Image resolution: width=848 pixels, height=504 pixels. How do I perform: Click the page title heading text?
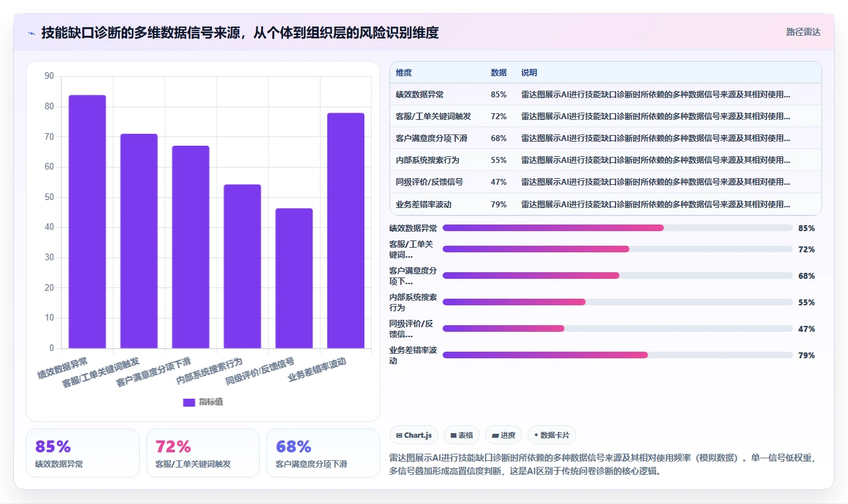click(240, 32)
